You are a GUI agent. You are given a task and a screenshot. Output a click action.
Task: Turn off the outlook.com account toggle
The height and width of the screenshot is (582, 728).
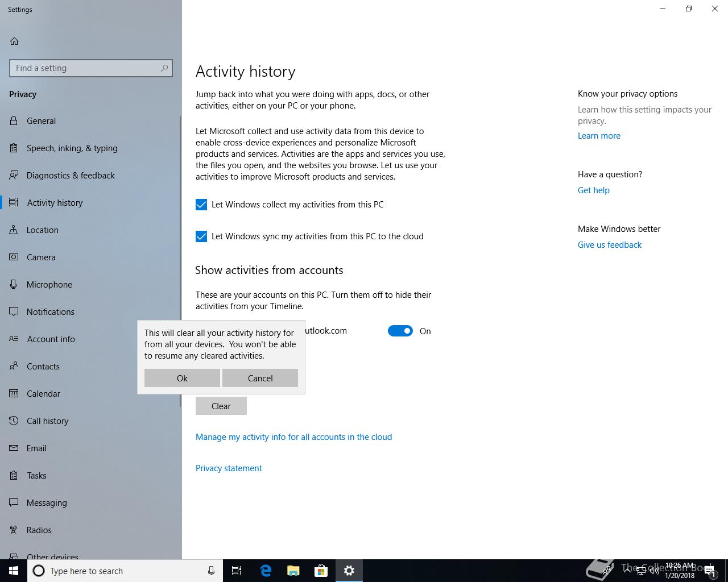point(400,331)
